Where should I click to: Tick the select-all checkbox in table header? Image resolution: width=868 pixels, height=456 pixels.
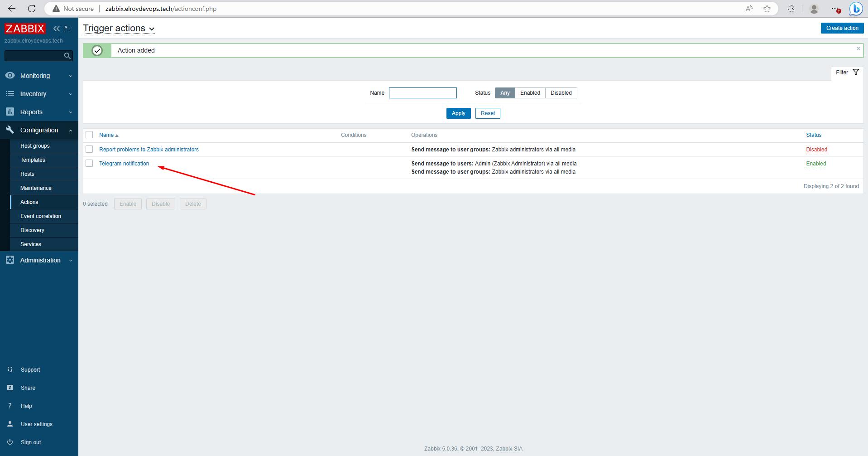[89, 135]
